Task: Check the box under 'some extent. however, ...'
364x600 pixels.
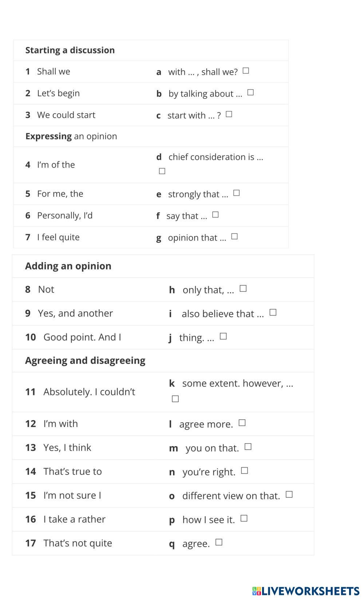Action: pos(175,399)
